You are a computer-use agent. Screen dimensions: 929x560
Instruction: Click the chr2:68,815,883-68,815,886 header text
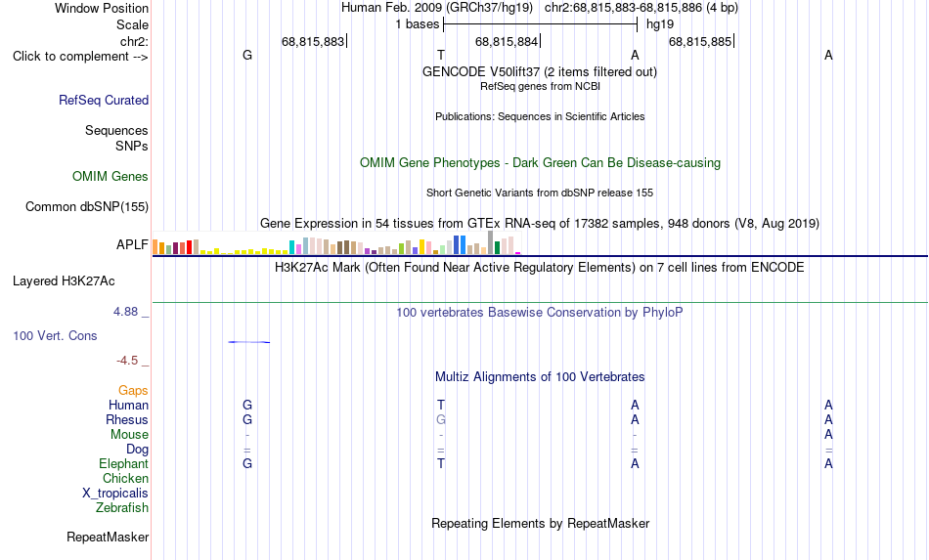(641, 8)
